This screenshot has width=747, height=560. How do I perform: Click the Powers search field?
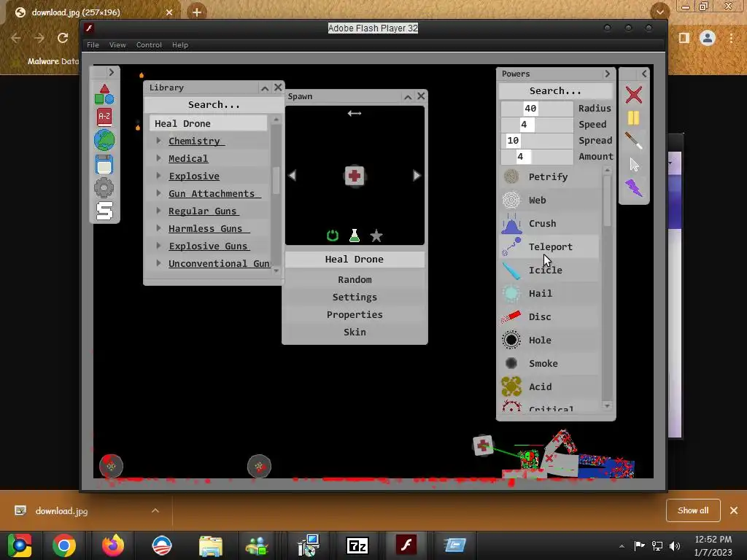(x=555, y=91)
